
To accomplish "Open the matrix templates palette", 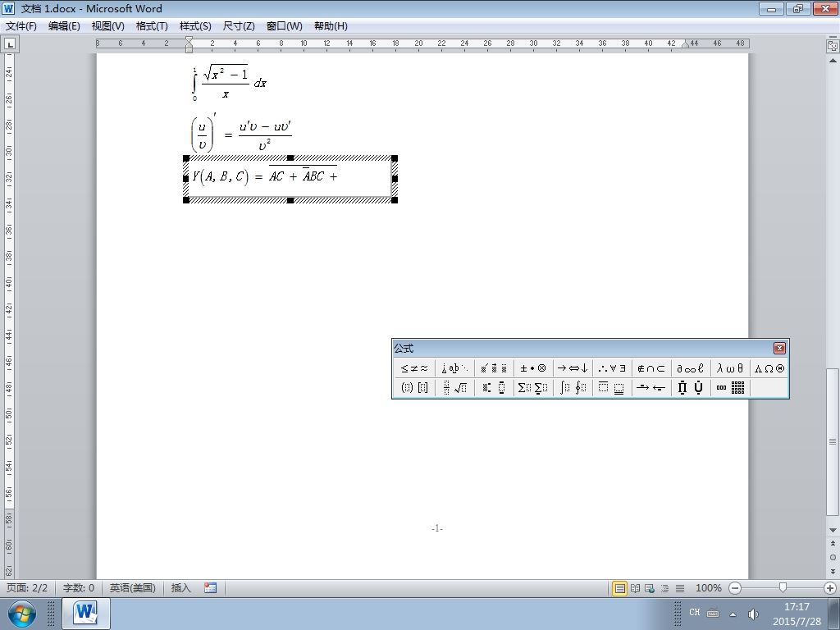I will (730, 387).
